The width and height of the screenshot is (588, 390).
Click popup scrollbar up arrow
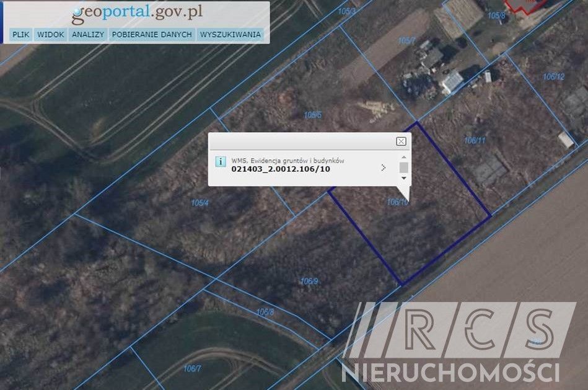[x=403, y=157]
